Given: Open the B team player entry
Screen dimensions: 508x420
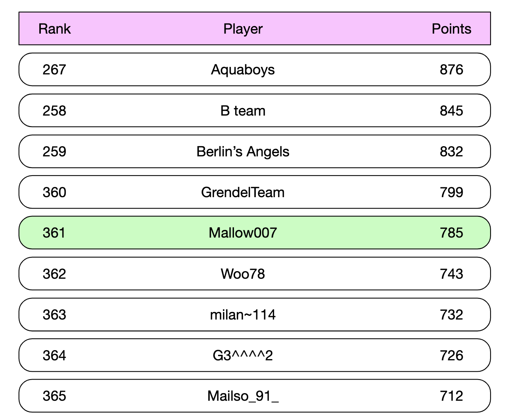Looking at the screenshot, I should 254,110.
